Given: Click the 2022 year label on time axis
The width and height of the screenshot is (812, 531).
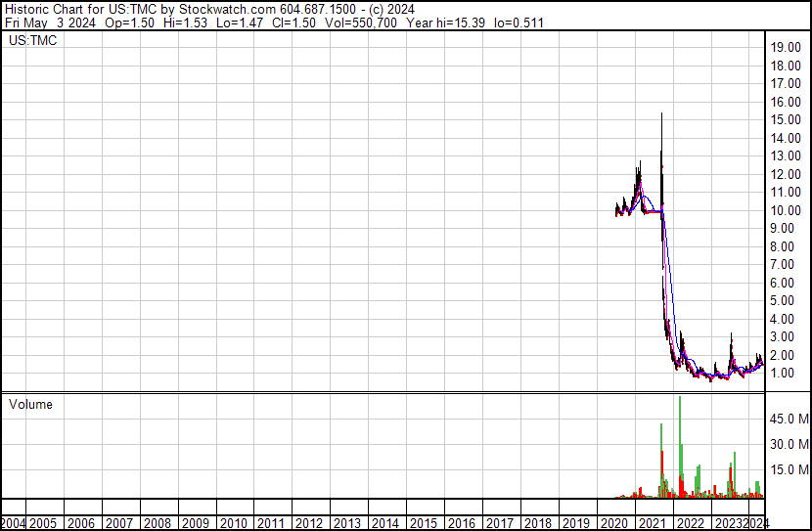Looking at the screenshot, I should click(x=691, y=523).
